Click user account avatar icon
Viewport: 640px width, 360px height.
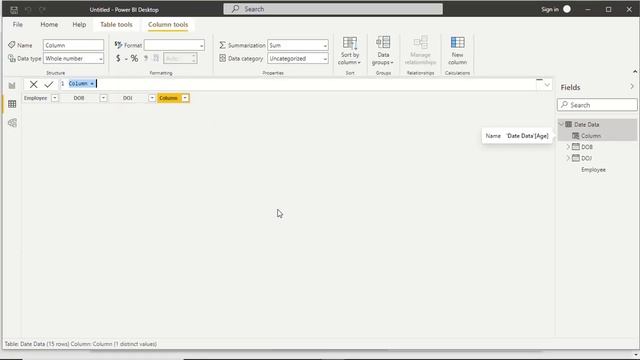(x=567, y=9)
